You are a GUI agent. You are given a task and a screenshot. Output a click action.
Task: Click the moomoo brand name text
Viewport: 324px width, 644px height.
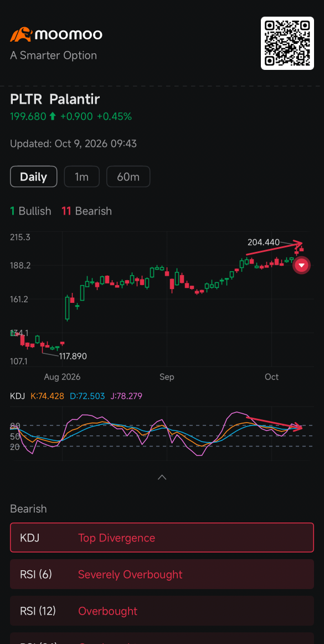point(69,34)
